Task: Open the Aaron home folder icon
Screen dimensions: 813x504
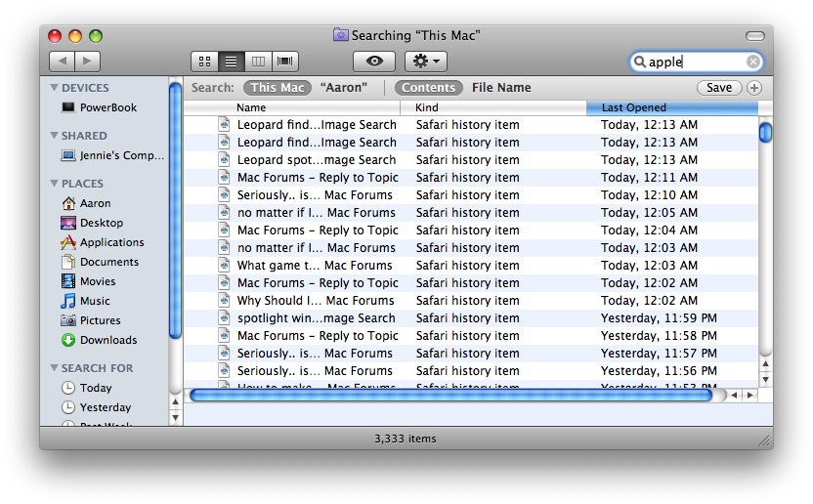Action: pos(68,203)
